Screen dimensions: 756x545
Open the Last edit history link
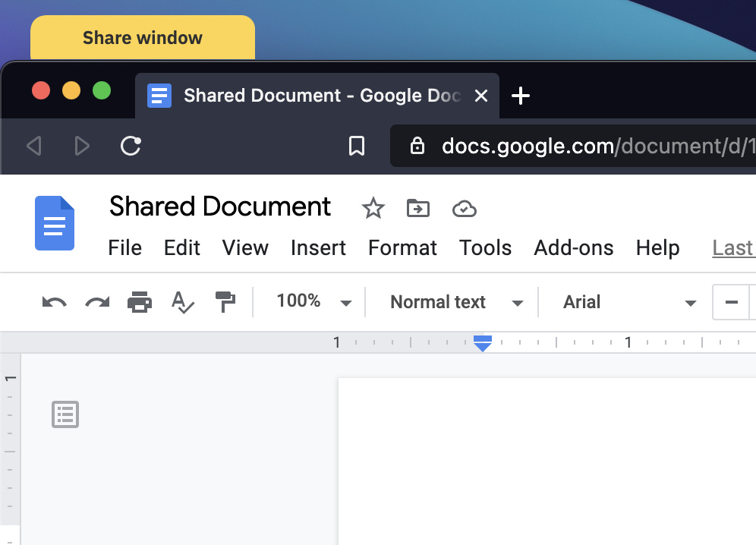coord(734,248)
